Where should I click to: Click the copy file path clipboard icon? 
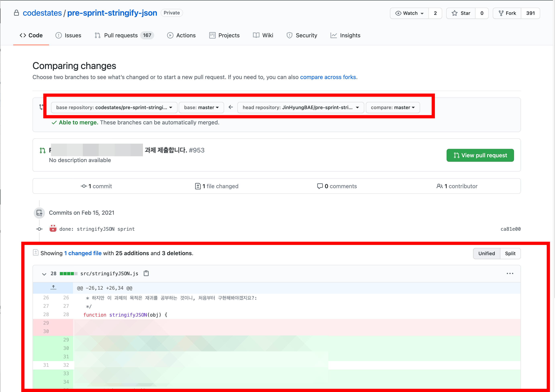pos(146,273)
